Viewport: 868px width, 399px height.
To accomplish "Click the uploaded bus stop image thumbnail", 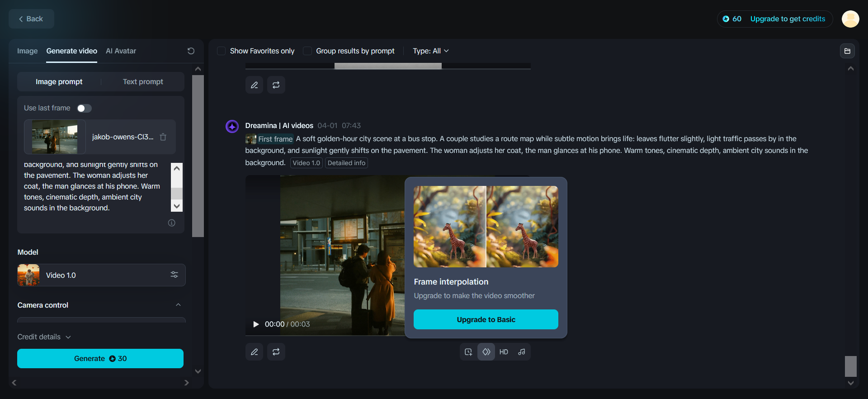I will [x=55, y=137].
